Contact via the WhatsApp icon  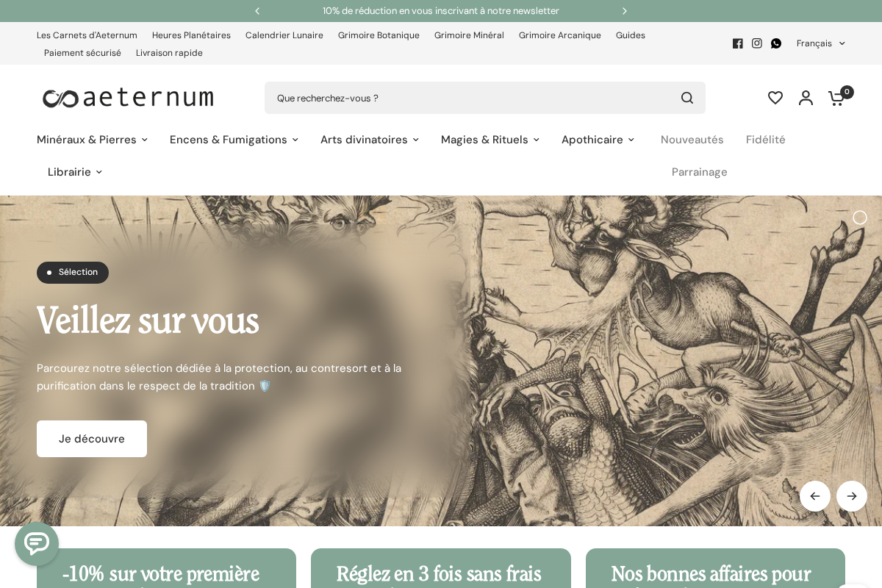tap(776, 43)
